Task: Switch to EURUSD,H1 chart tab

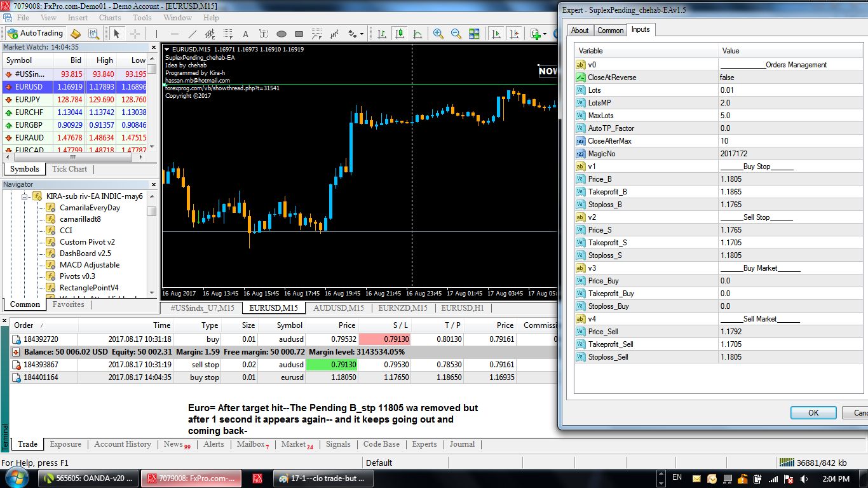Action: (x=462, y=308)
